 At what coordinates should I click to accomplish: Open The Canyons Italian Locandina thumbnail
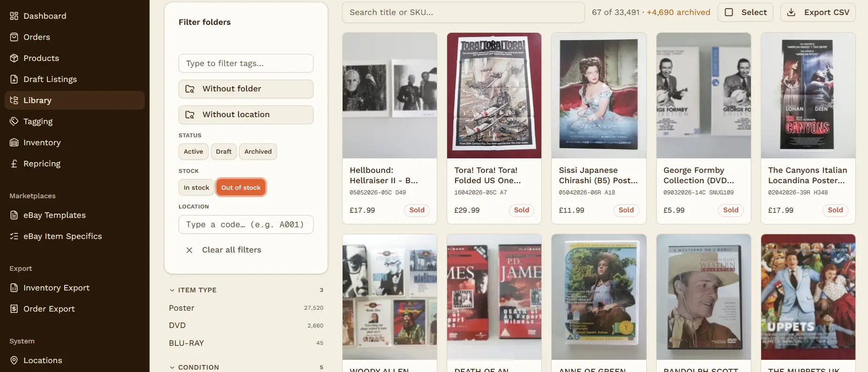coord(808,96)
